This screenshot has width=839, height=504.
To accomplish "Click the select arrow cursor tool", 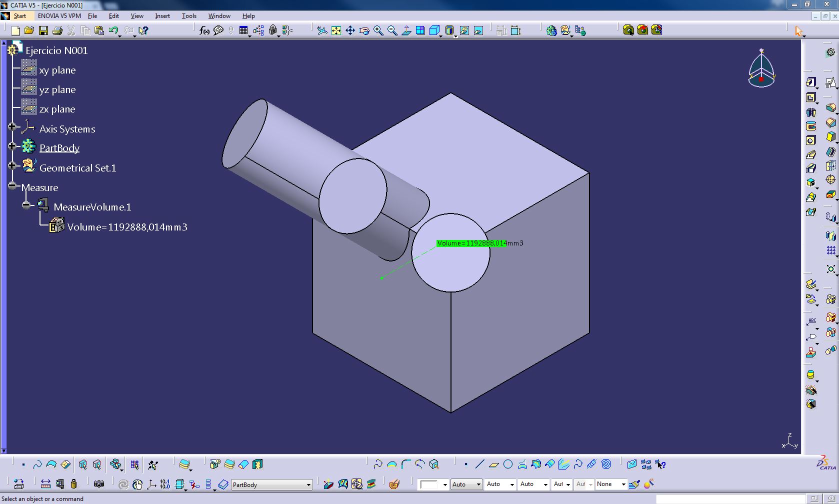I will click(x=798, y=31).
